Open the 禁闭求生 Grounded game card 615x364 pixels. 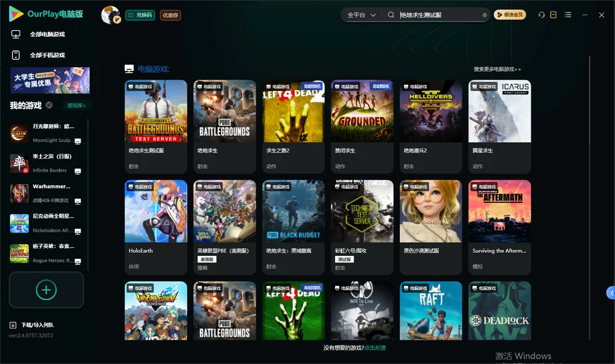pos(362,126)
